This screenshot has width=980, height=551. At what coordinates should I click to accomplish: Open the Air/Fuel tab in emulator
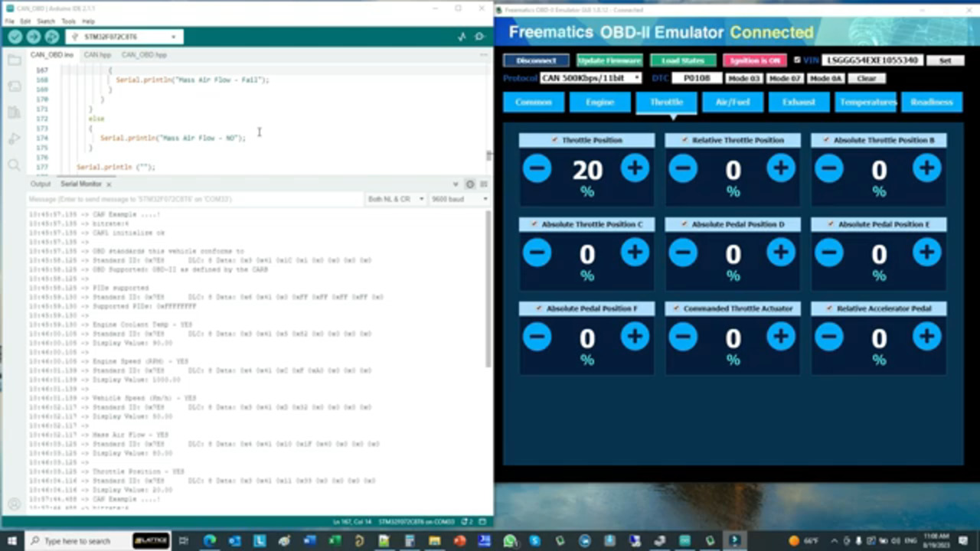click(733, 102)
